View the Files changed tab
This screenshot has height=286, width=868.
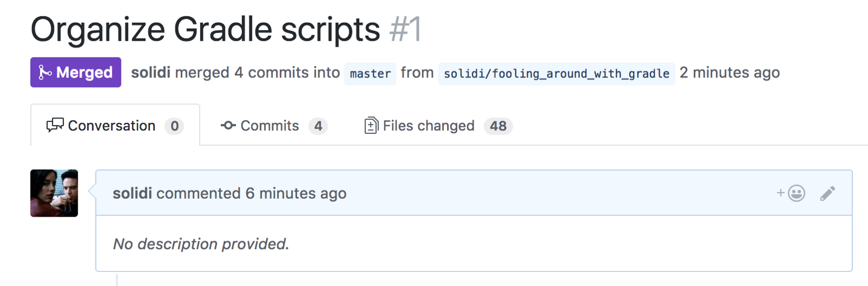click(x=429, y=126)
